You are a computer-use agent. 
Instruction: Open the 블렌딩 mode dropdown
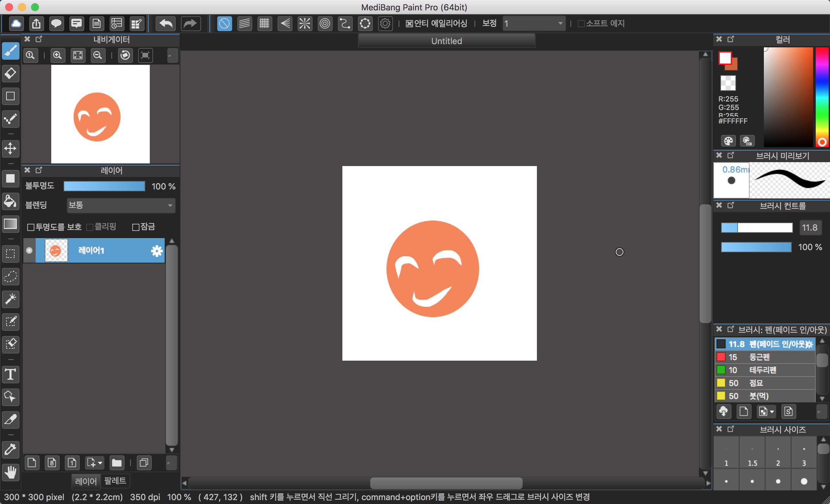coord(121,205)
